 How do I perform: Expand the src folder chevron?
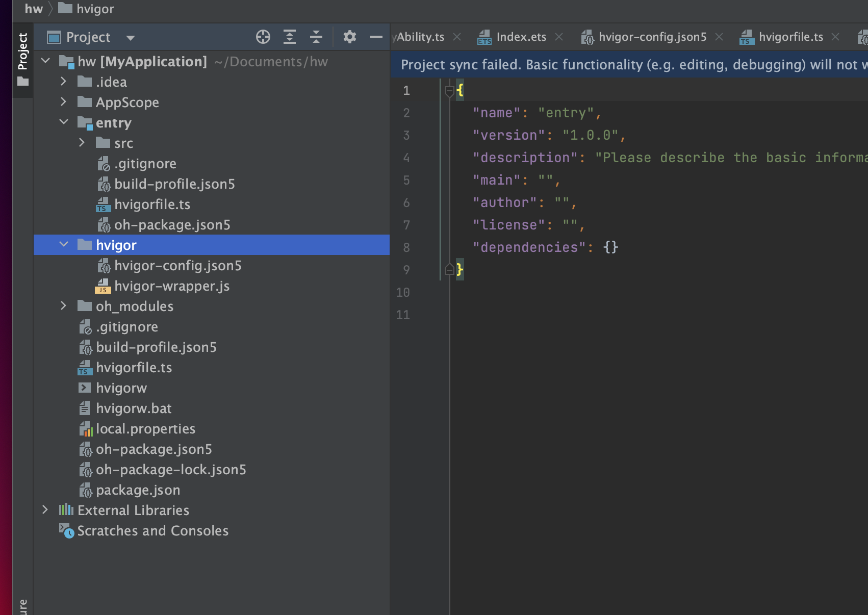(x=82, y=143)
